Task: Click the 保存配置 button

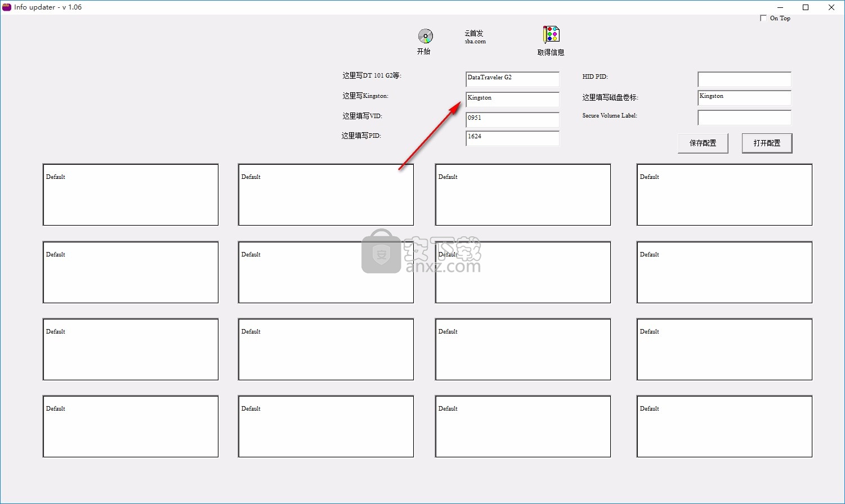Action: pyautogui.click(x=703, y=143)
